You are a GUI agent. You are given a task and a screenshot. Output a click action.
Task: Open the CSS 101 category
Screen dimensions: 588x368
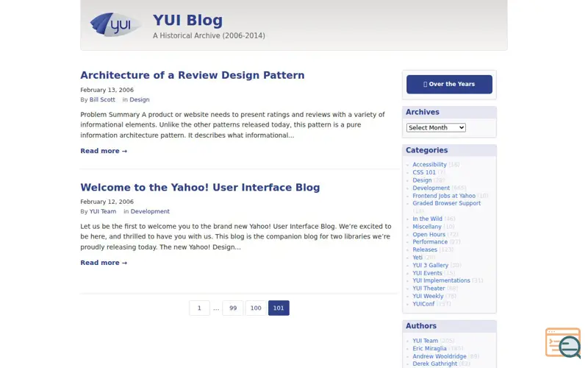pyautogui.click(x=424, y=172)
